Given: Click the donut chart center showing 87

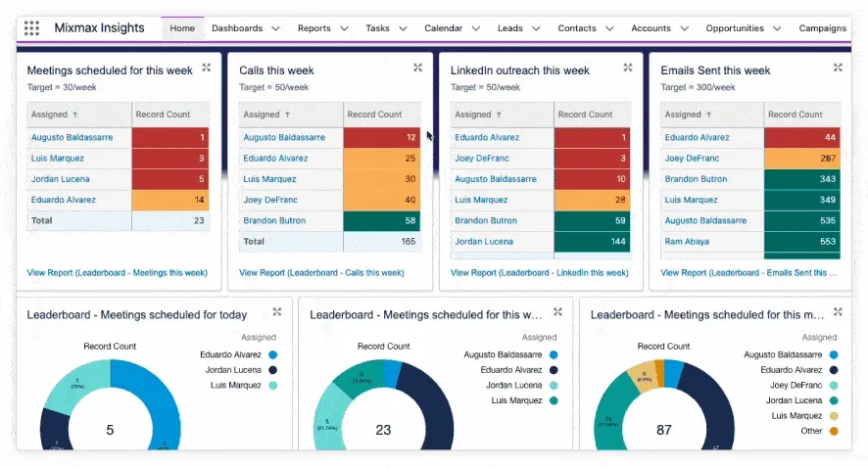Looking at the screenshot, I should (663, 430).
